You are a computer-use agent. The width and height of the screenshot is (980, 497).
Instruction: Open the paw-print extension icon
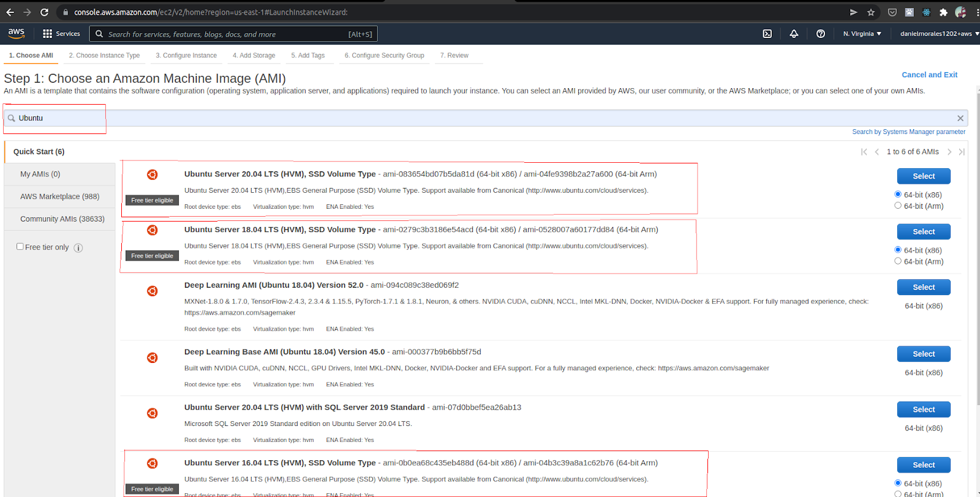point(910,12)
